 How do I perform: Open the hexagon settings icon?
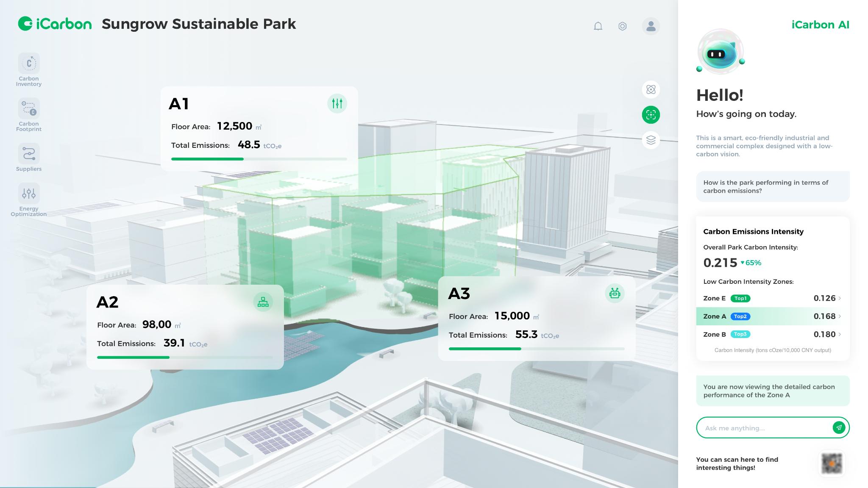(x=622, y=26)
